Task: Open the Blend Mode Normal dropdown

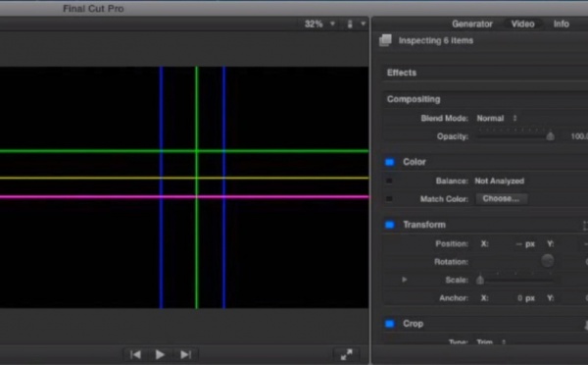Action: pos(497,119)
